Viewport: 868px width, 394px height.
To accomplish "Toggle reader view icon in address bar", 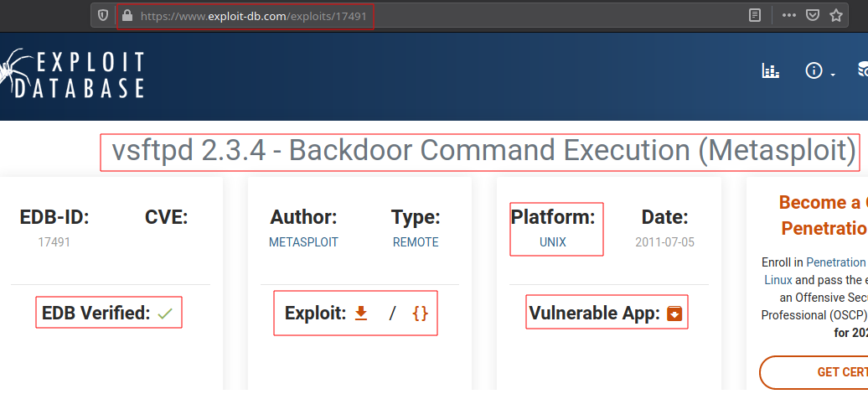I will click(x=755, y=16).
